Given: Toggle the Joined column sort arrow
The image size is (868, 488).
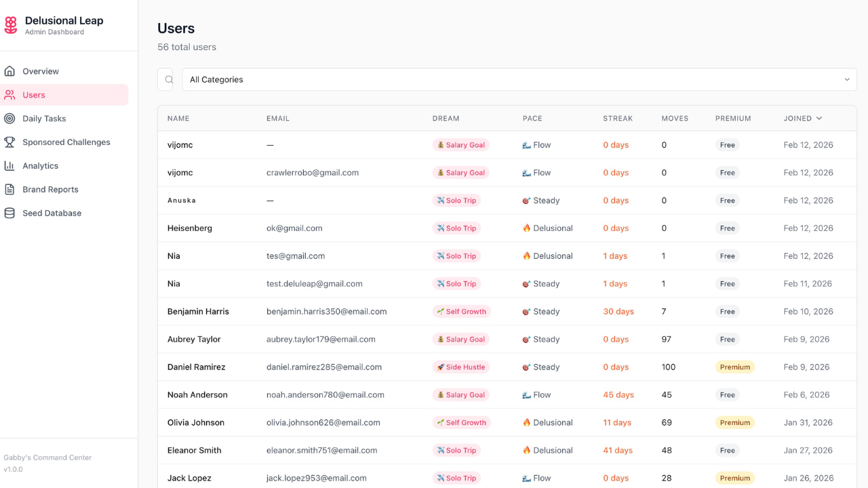Looking at the screenshot, I should click(x=819, y=118).
